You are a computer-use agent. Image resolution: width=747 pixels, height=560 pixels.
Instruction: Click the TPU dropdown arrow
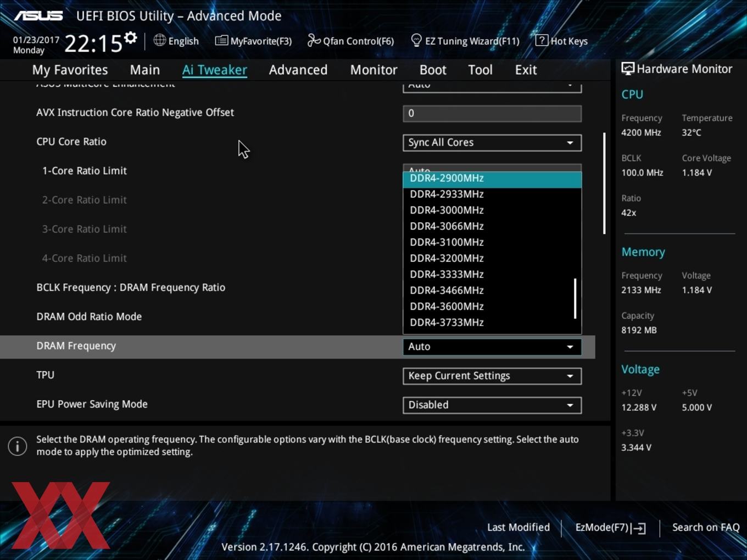(570, 376)
